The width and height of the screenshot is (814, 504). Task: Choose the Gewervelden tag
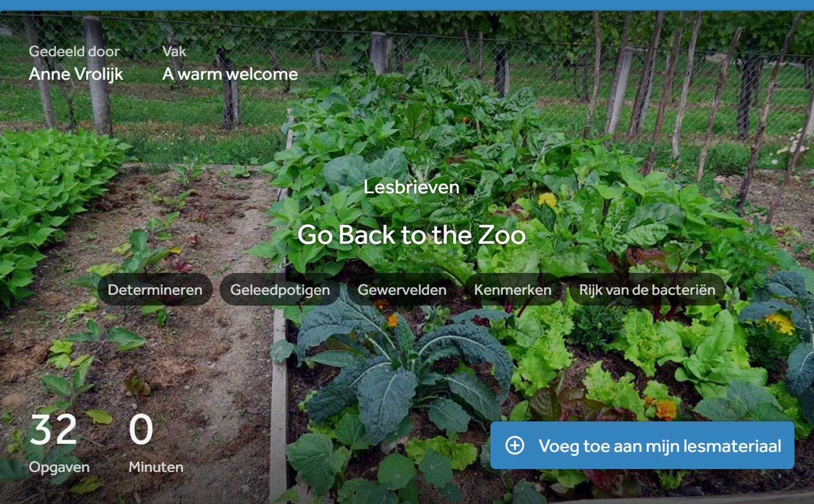coord(402,290)
